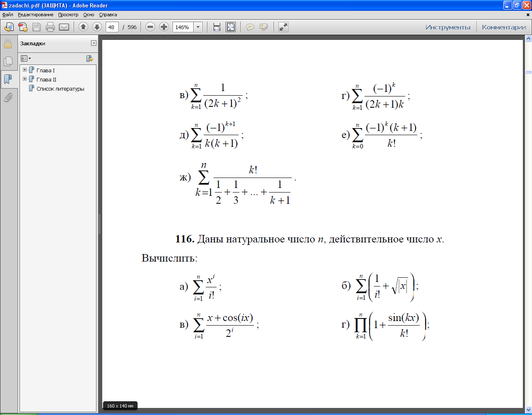
Task: Click the open file icon
Action: coord(9,27)
